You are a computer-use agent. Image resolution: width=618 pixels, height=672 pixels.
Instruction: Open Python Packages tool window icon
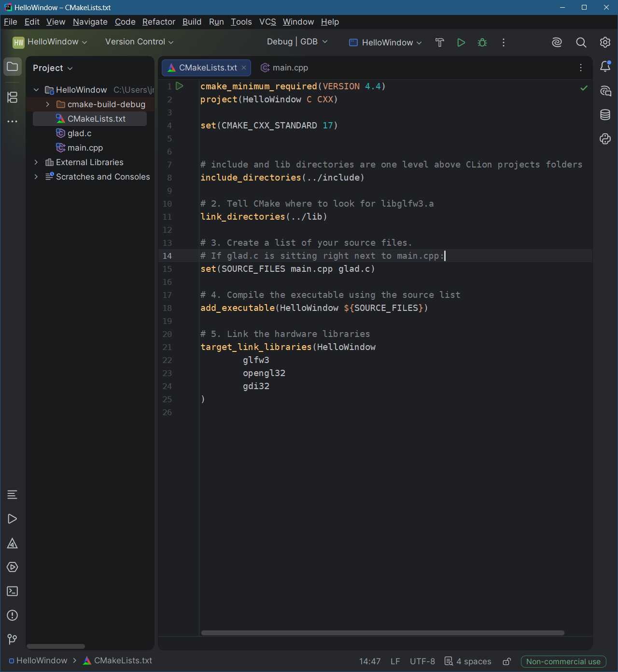pos(605,139)
